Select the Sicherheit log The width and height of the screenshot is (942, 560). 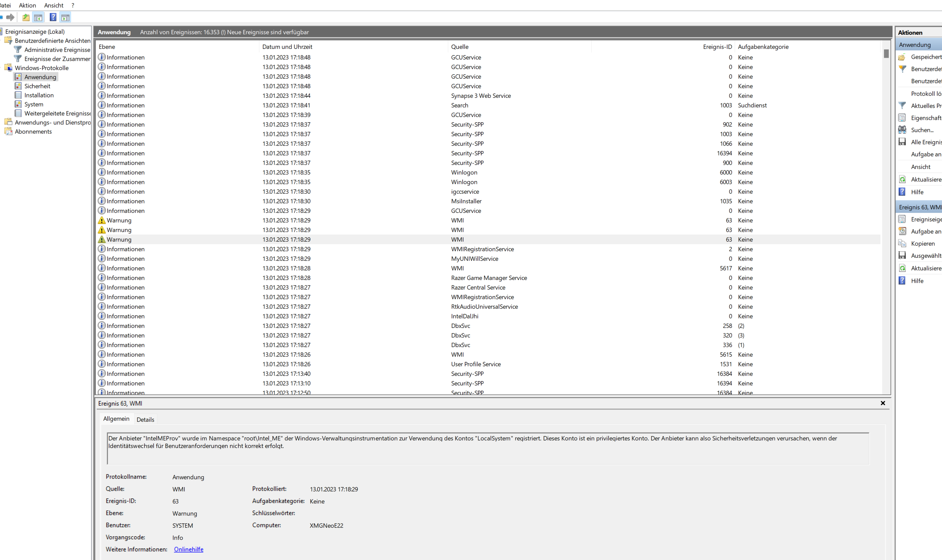pos(37,86)
